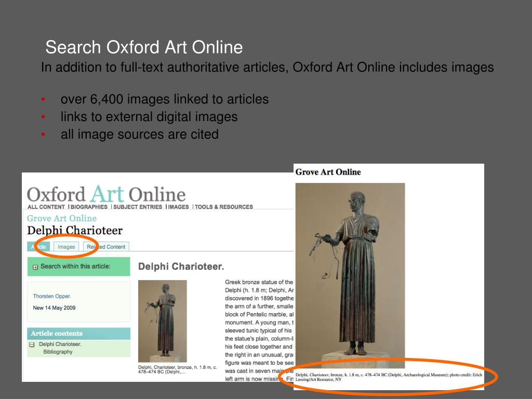Click the Oxford Art Online logo
The image size is (532, 399).
click(x=106, y=194)
